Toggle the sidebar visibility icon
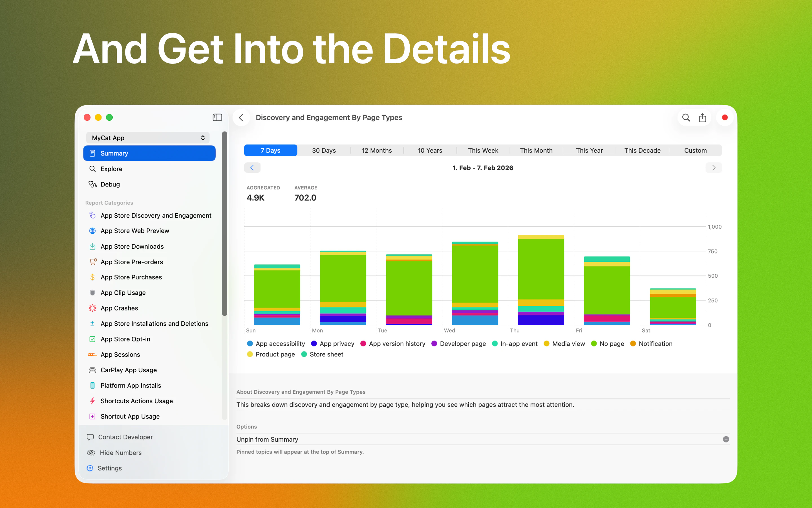This screenshot has width=812, height=508. coord(217,117)
